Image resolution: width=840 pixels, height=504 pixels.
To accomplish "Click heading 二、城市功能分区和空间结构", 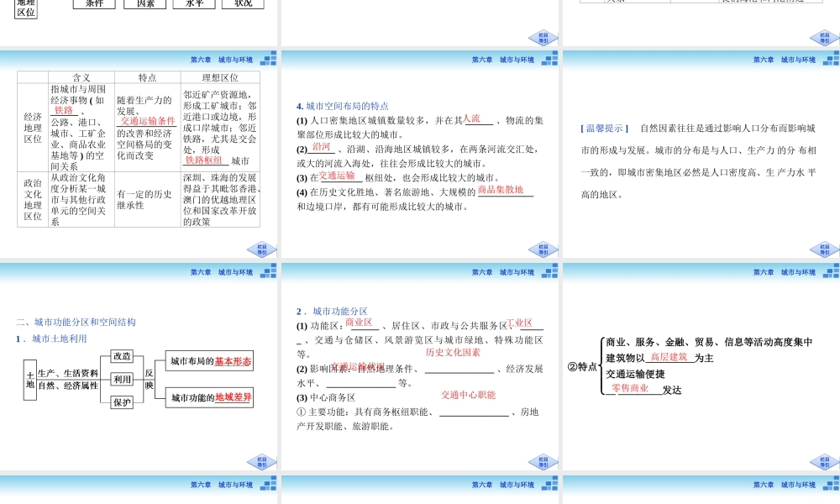I will [76, 322].
